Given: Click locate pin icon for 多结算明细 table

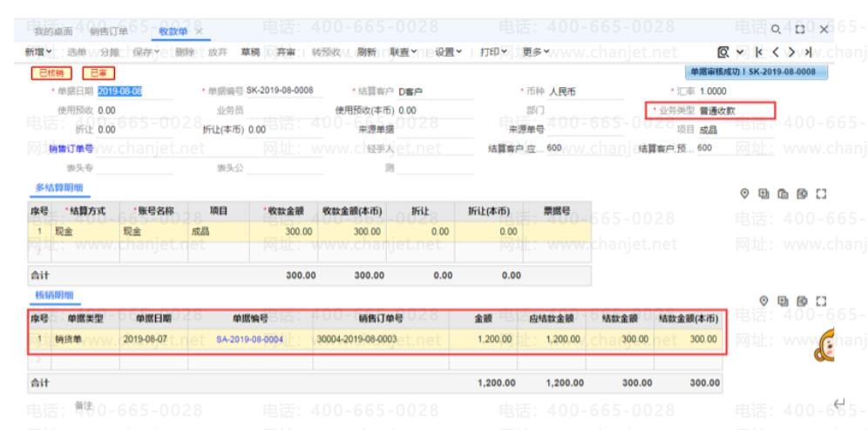Looking at the screenshot, I should pos(744,194).
